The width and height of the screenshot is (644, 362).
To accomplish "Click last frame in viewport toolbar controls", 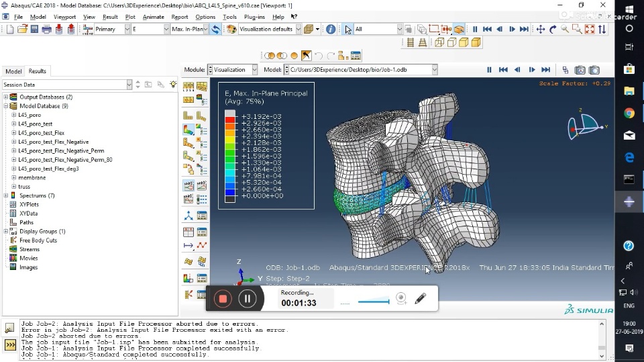I will tap(546, 70).
